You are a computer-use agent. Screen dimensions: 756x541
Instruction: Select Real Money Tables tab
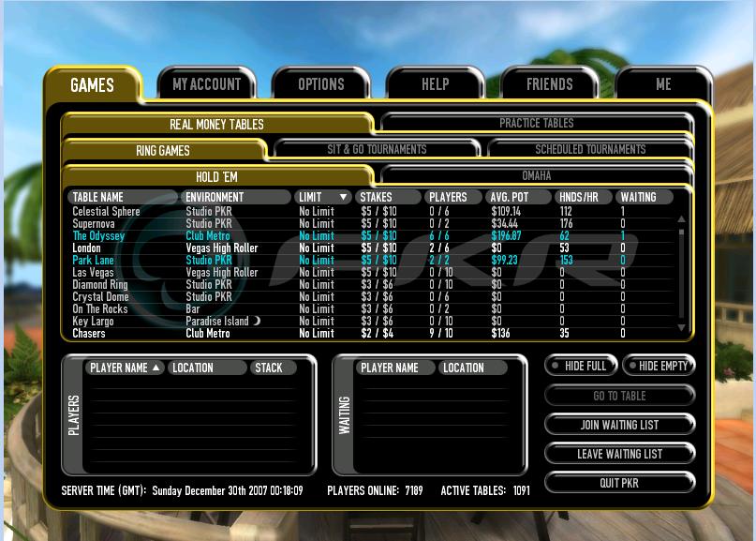216,125
